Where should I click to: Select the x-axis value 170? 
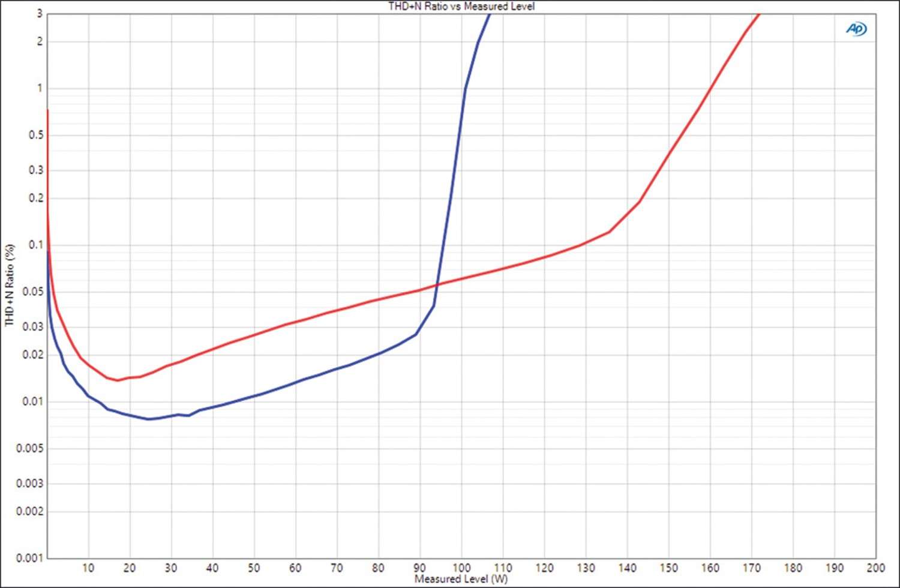[751, 568]
